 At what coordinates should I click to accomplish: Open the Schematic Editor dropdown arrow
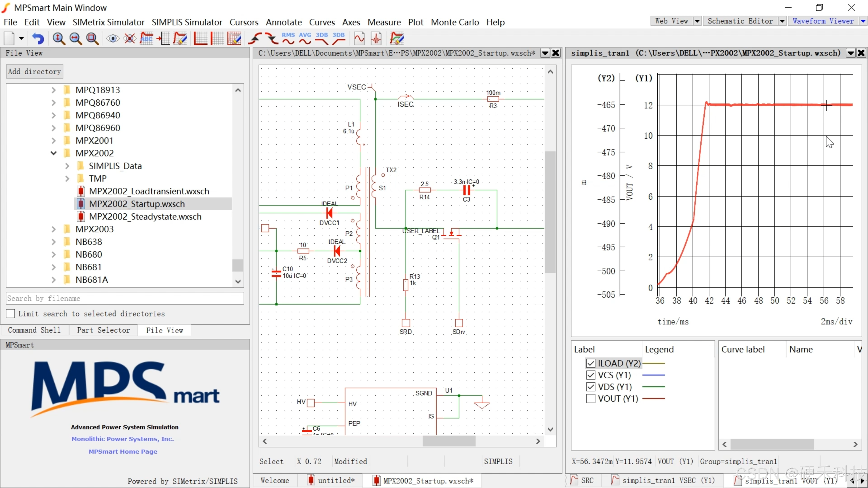[x=782, y=21]
